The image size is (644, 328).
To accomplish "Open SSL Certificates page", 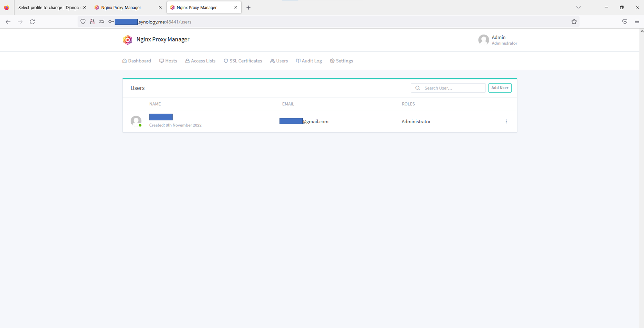I will 243,61.
